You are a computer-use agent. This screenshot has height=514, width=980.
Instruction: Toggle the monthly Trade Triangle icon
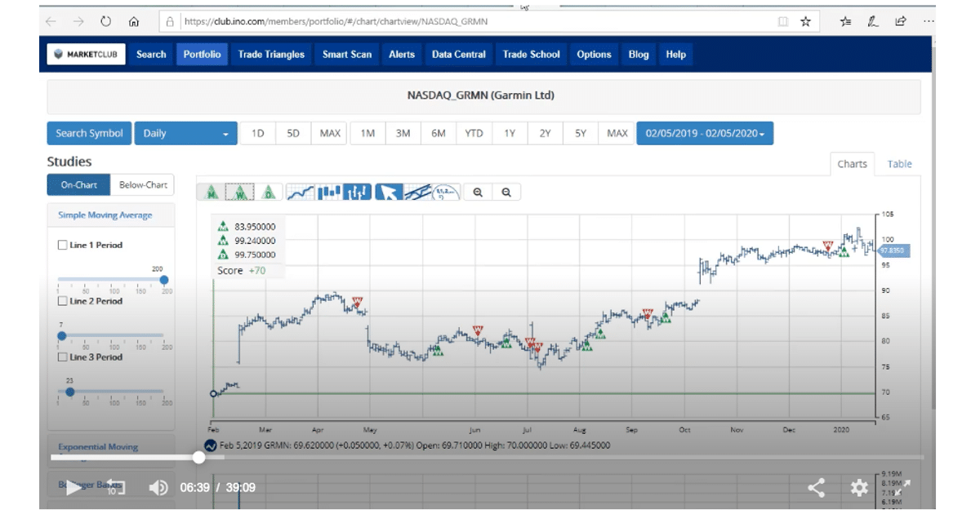pyautogui.click(x=212, y=193)
